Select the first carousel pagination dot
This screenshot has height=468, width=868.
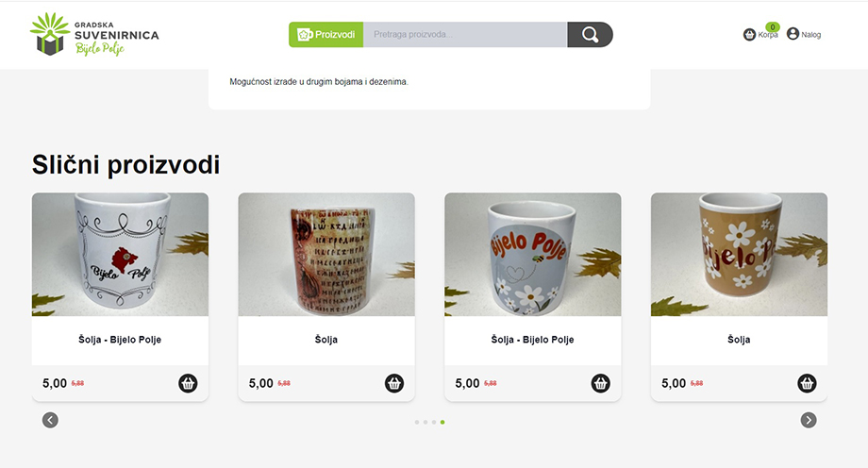pos(417,422)
